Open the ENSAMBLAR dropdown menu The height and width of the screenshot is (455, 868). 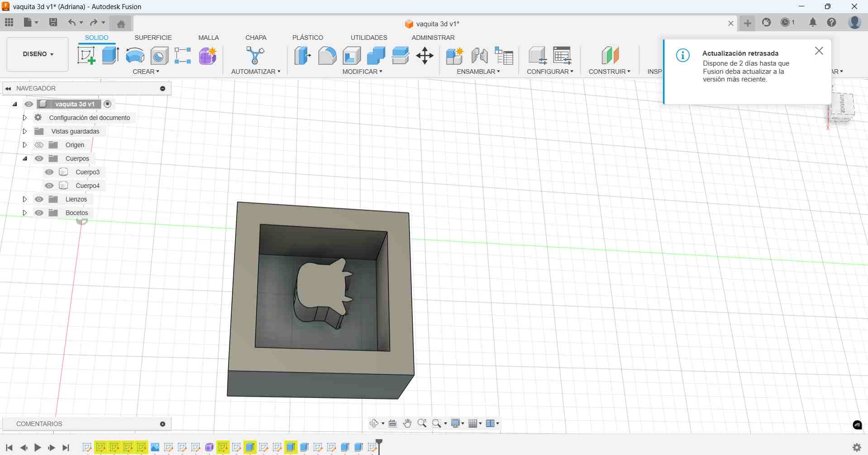coord(478,72)
